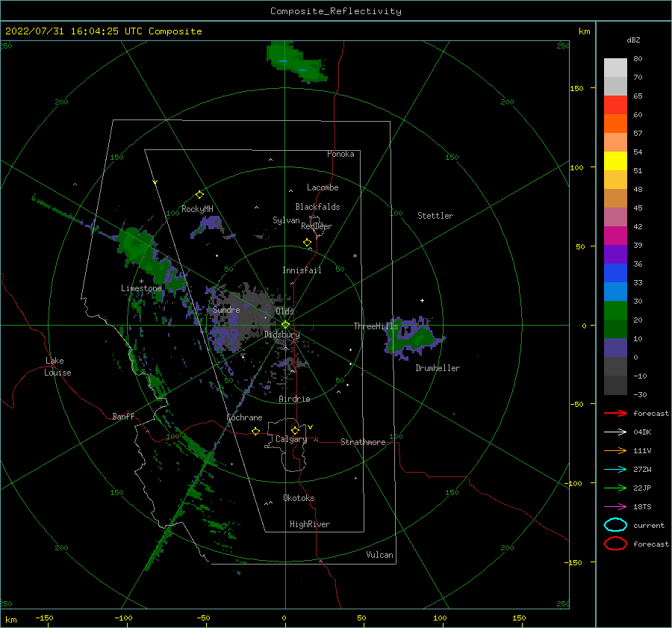The image size is (672, 628).
Task: Pick the 42 dBZ magenta color swatch
Action: coord(615,235)
